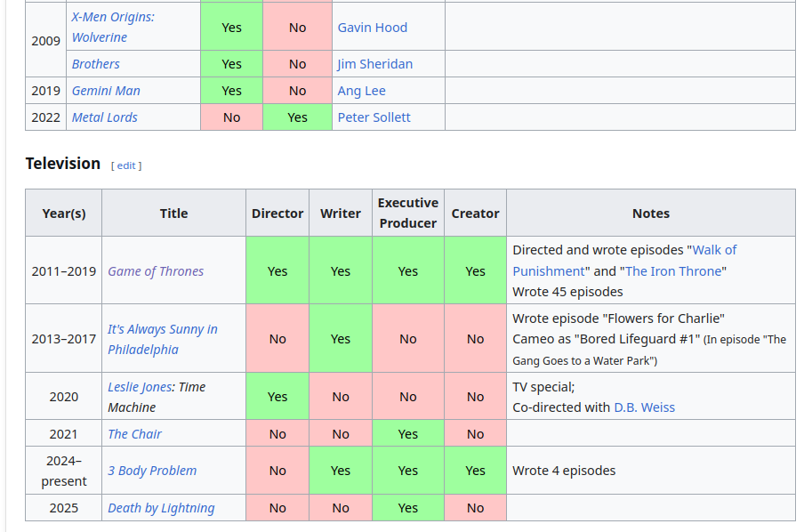The image size is (804, 532).
Task: Open Jim Sheridan's article
Action: 374,64
